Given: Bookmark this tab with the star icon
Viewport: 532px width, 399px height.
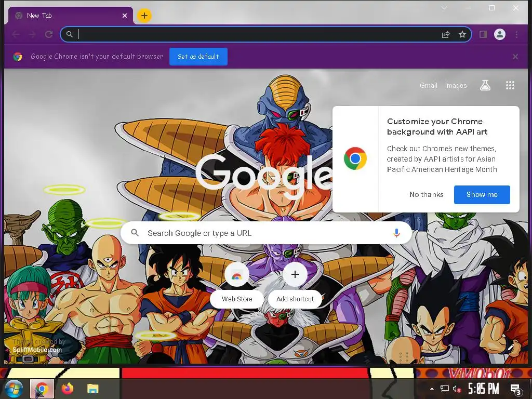Looking at the screenshot, I should tap(462, 34).
